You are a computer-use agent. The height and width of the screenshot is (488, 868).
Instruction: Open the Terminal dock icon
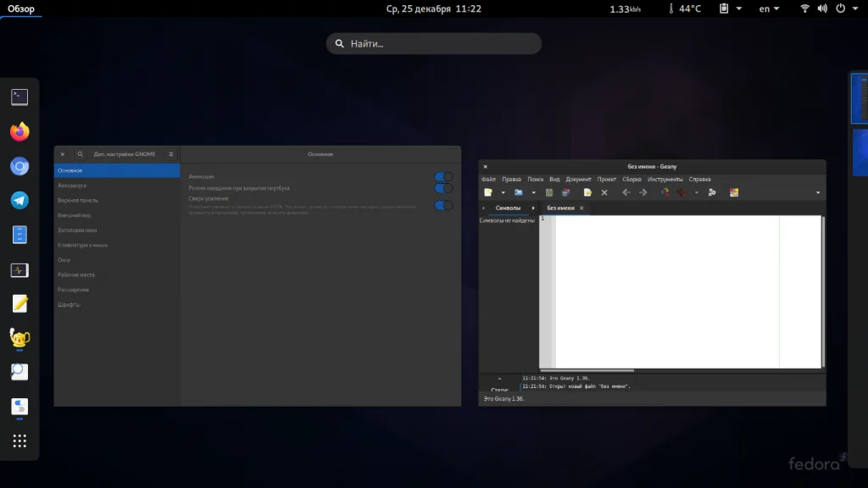(x=19, y=97)
